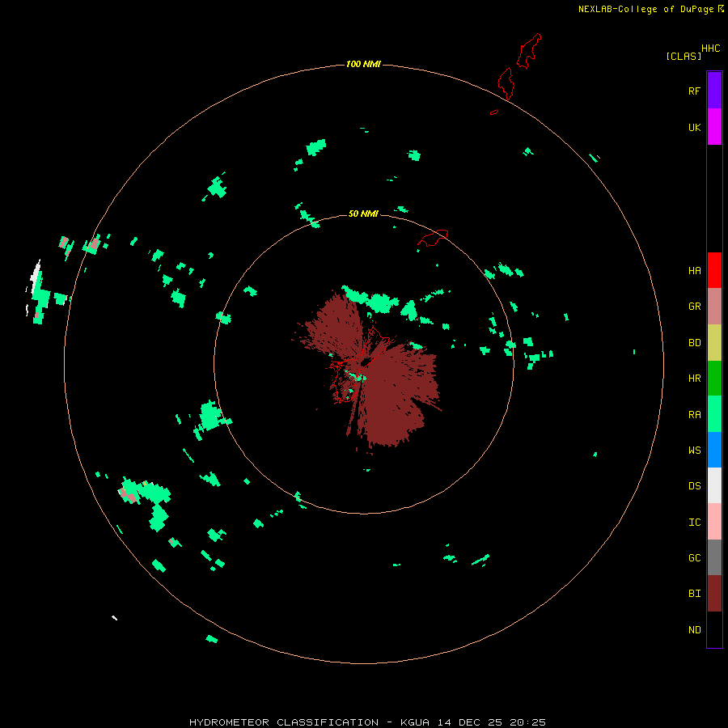Click the BI legend label
Viewport: 728px width, 728px height.
pos(694,594)
